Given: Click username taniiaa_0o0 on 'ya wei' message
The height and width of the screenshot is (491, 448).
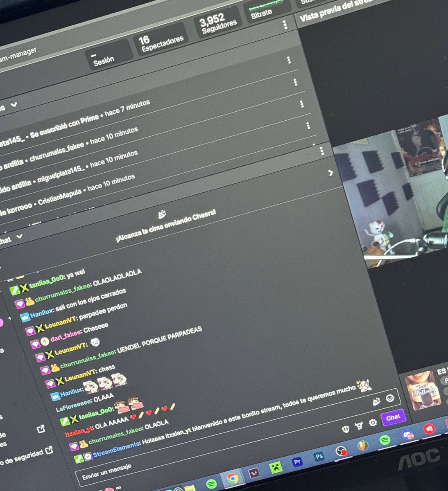Looking at the screenshot, I should tap(47, 281).
